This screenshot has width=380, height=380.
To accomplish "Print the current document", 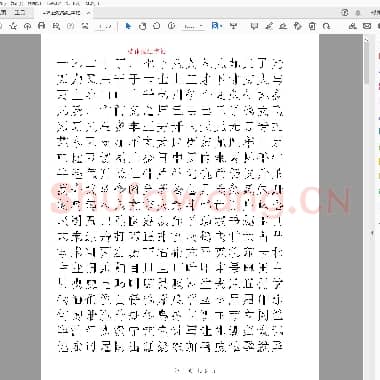I will pos(42,26).
